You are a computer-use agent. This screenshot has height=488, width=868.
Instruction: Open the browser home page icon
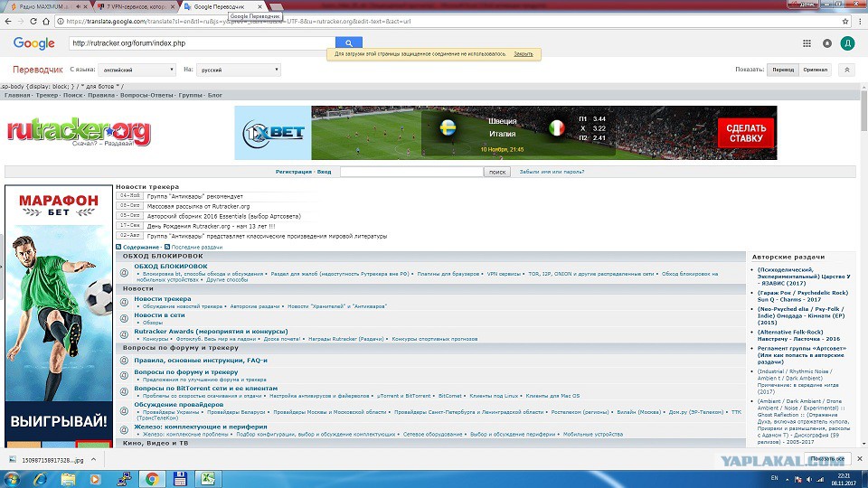click(46, 21)
